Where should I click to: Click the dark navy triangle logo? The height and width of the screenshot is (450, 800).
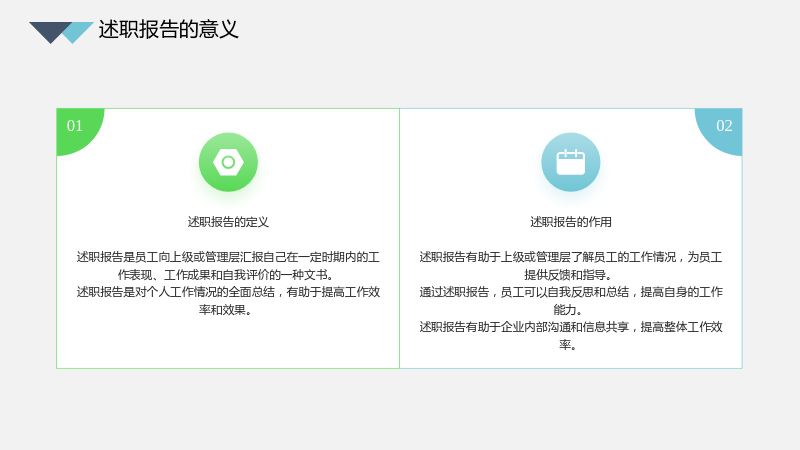(49, 32)
